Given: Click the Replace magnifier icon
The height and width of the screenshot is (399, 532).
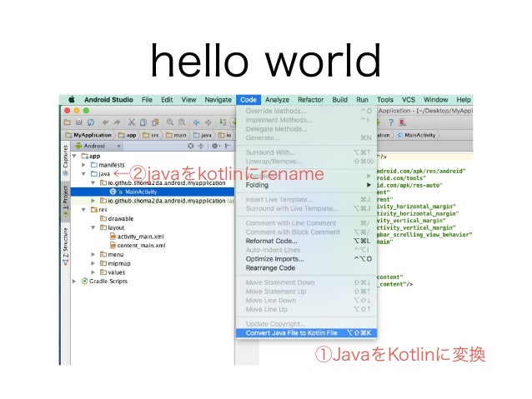Looking at the screenshot, I should [182, 122].
